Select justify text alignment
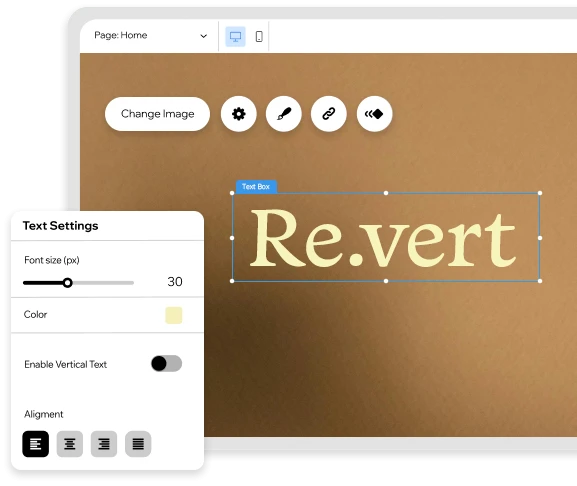This screenshot has width=577, height=486. pos(138,444)
